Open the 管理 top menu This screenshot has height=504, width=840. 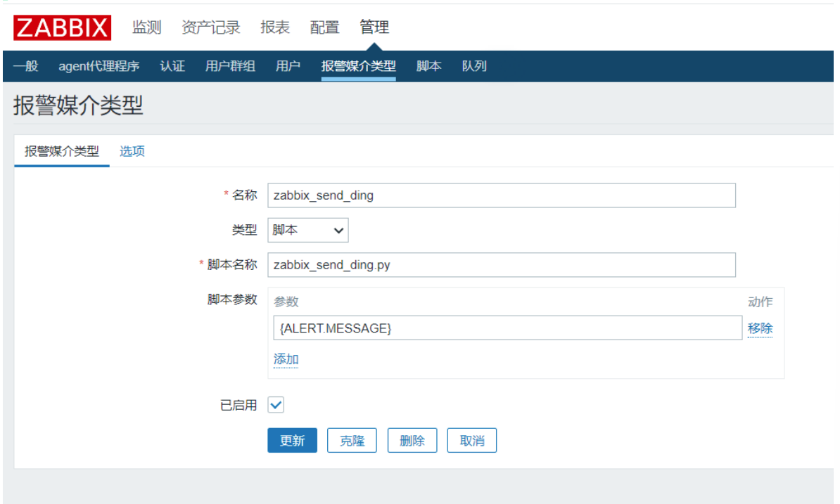coord(374,27)
